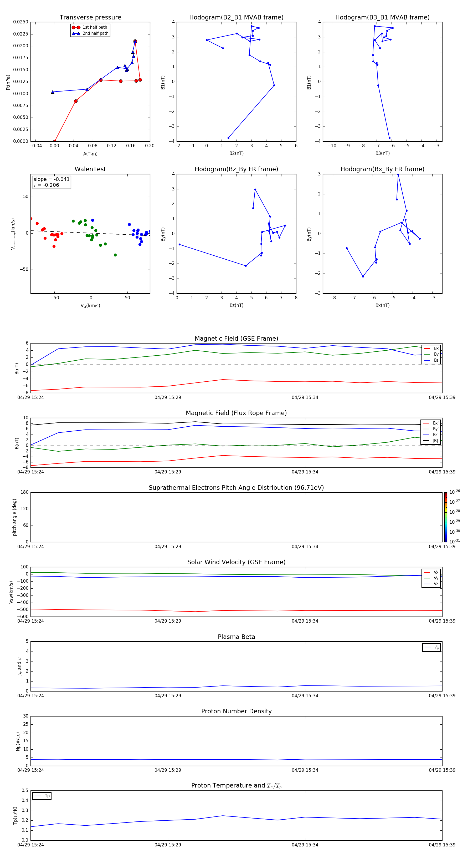Image resolution: width=473 pixels, height=868 pixels.
Task: Click the "A(T·m)" x-axis label
Action: pos(90,154)
